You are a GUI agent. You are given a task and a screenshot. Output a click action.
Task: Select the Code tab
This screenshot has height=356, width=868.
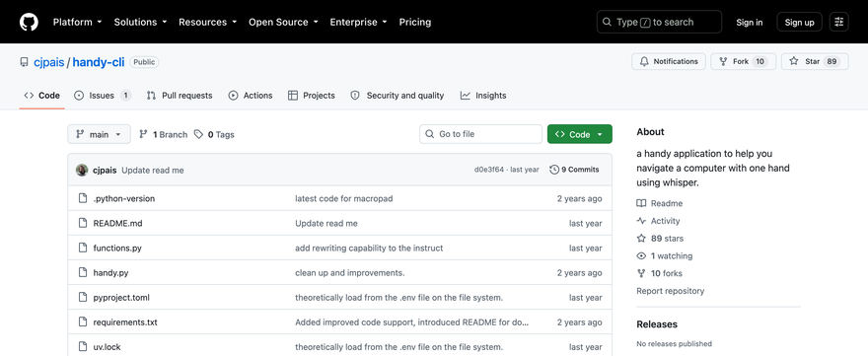[x=42, y=96]
